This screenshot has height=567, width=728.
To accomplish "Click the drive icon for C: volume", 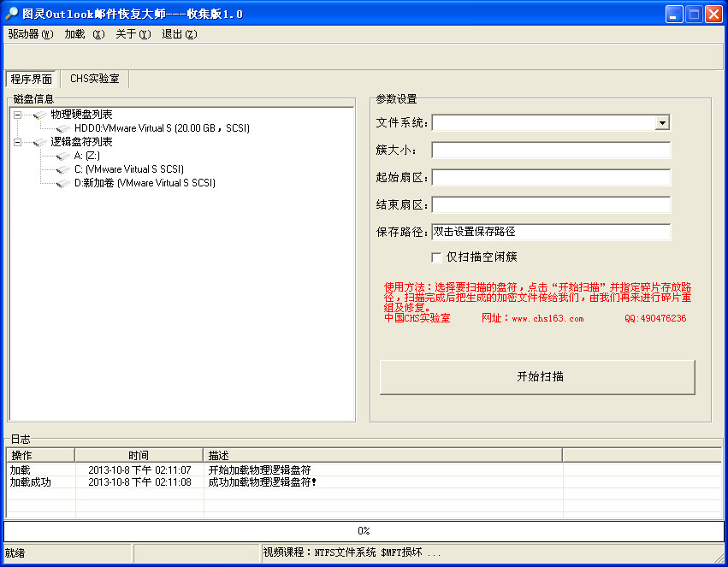I will [x=63, y=169].
